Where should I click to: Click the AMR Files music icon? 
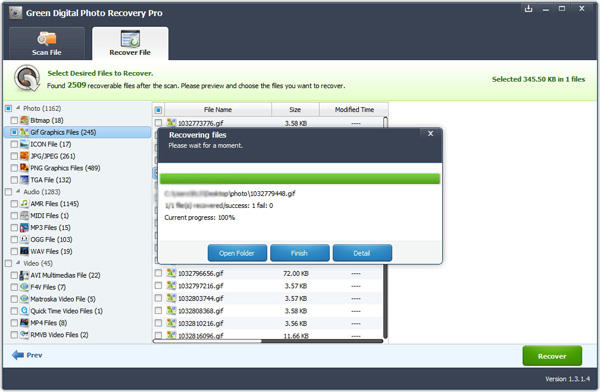24,203
